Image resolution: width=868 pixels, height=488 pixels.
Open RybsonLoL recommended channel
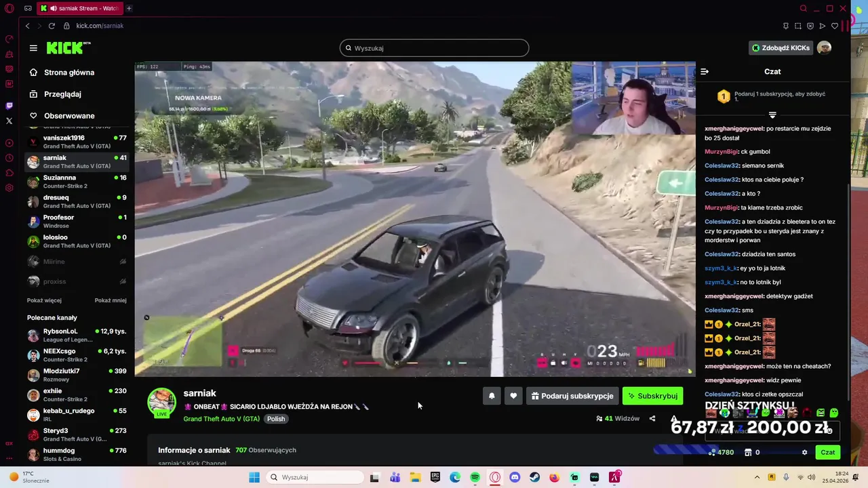[x=77, y=335]
